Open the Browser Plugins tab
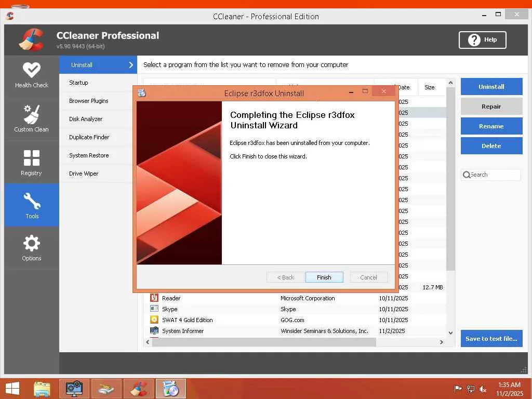The image size is (532, 399). pyautogui.click(x=96, y=101)
